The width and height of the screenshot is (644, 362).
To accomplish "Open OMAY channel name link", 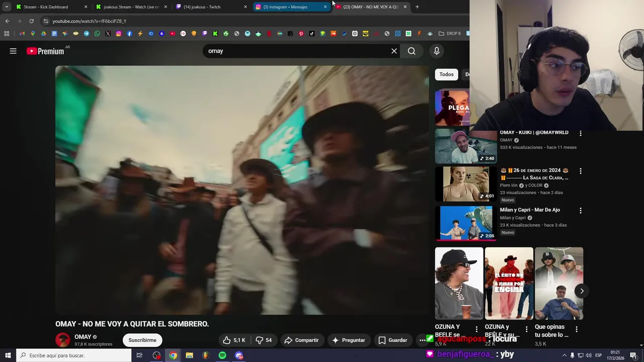I will click(83, 337).
